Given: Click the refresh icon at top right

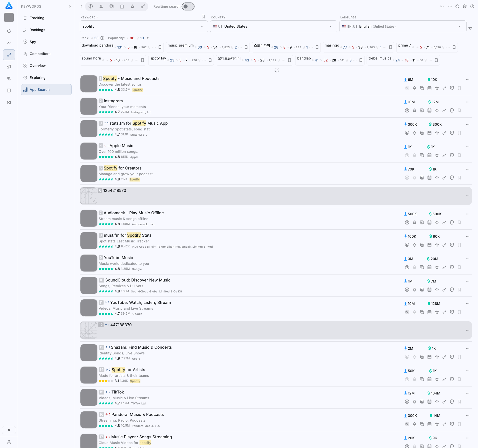Looking at the screenshot, I should 457,6.
